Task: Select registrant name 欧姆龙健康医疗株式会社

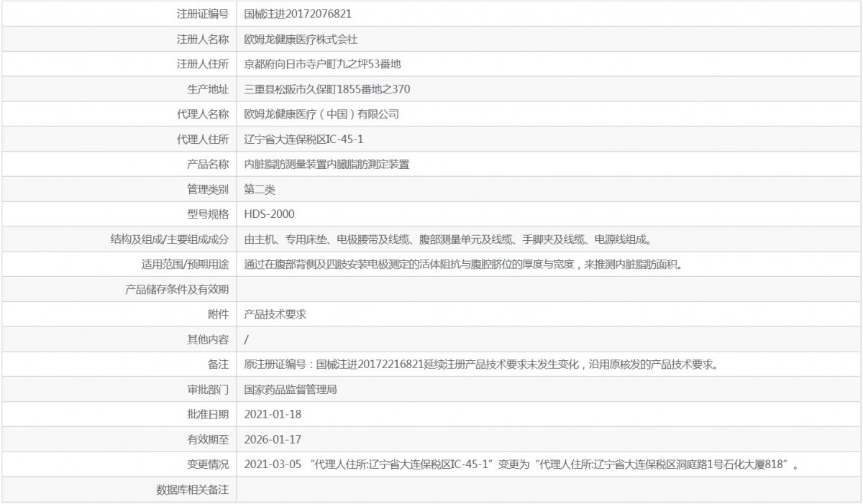Action: point(301,39)
